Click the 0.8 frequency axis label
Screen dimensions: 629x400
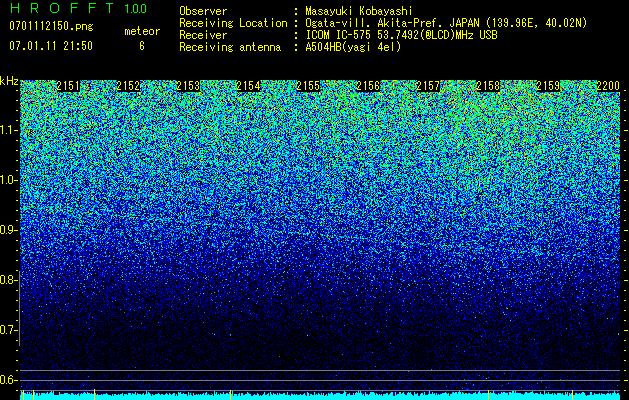[x=9, y=280]
